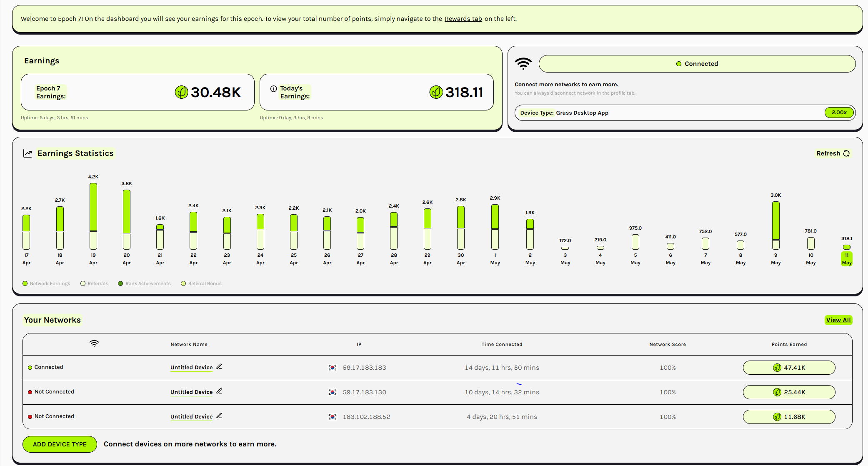Screen dimensions: 868x466
Task: Click the Time Connected column header
Action: click(502, 344)
